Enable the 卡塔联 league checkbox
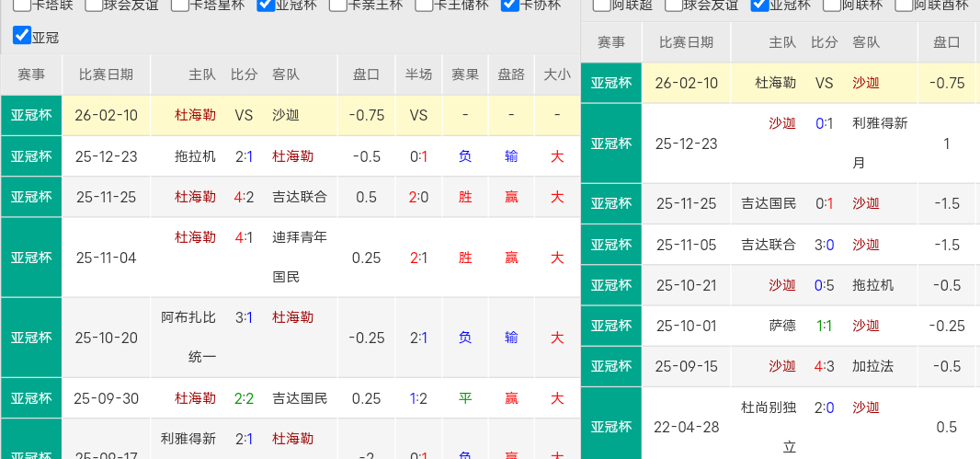Viewport: 980px width, 459px height. pos(21,5)
